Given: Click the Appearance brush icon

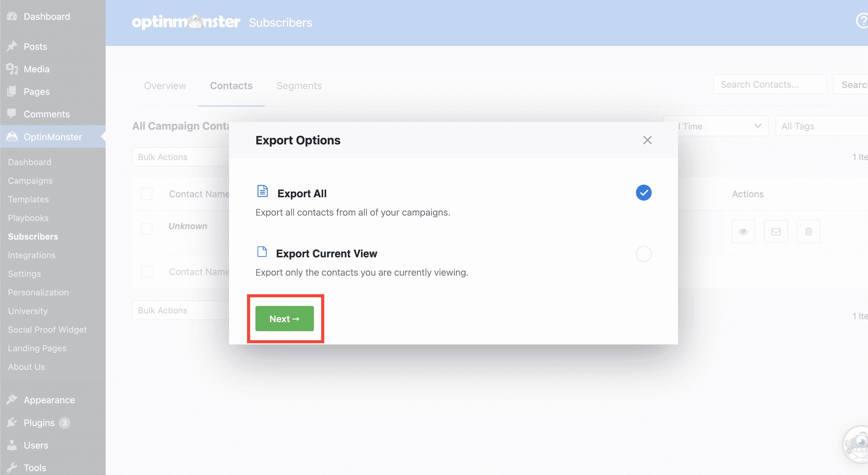Looking at the screenshot, I should point(12,400).
